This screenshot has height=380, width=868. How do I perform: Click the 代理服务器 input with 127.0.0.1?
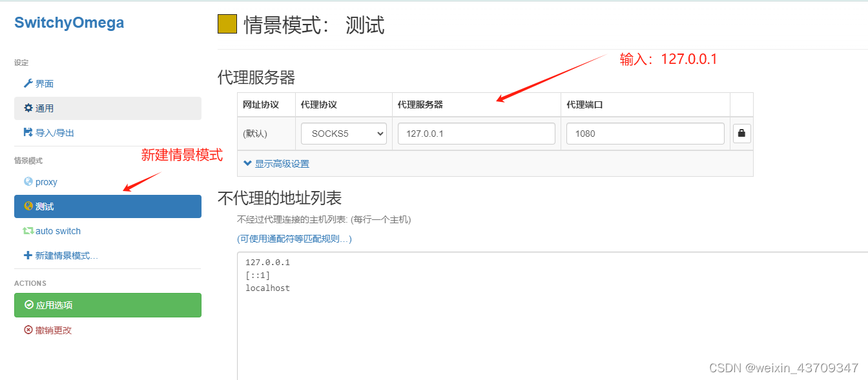477,134
